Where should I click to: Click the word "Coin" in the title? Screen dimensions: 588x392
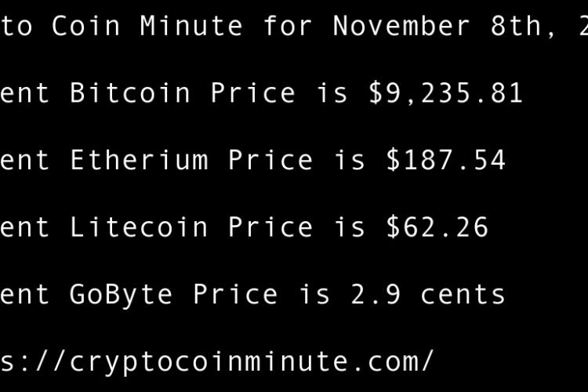(x=86, y=26)
